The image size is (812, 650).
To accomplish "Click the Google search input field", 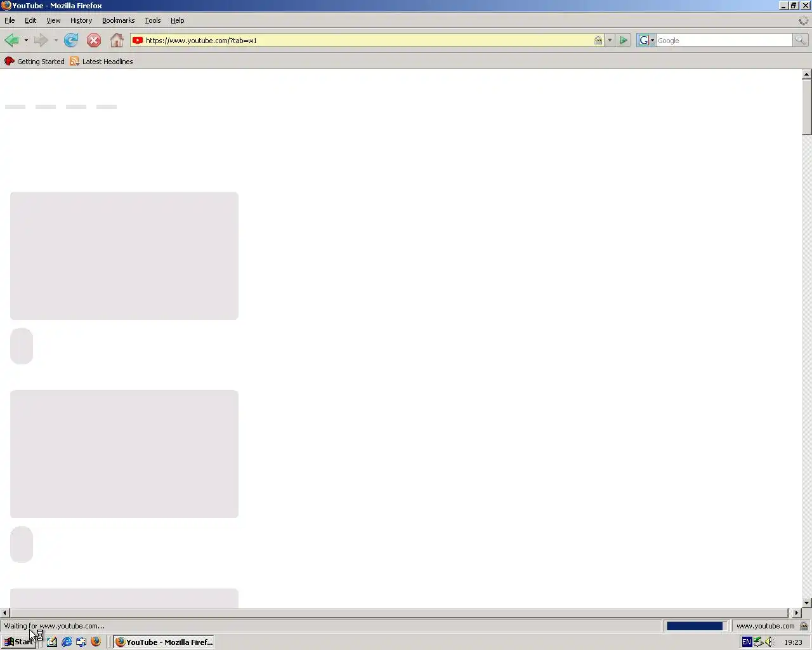I will click(x=724, y=41).
